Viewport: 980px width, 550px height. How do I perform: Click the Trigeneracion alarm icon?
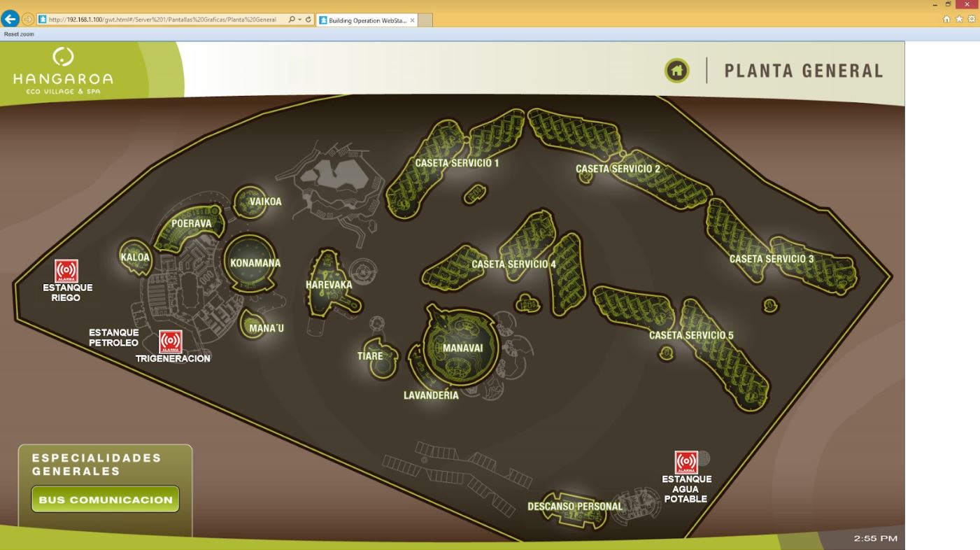point(171,341)
